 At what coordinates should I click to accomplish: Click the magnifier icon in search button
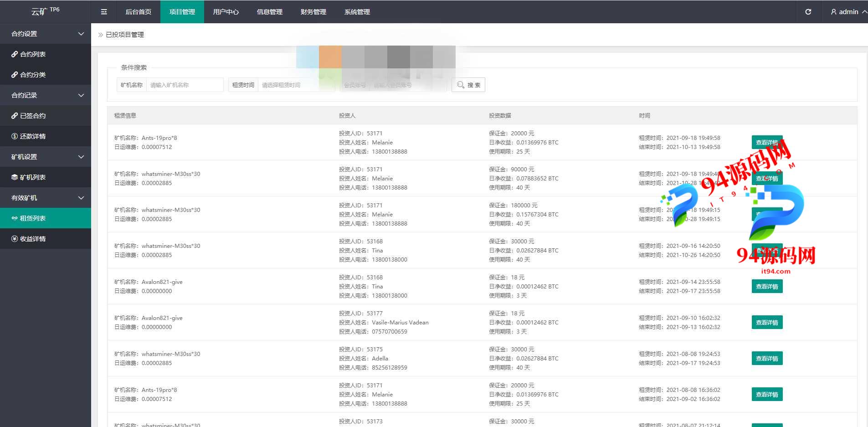coord(461,85)
